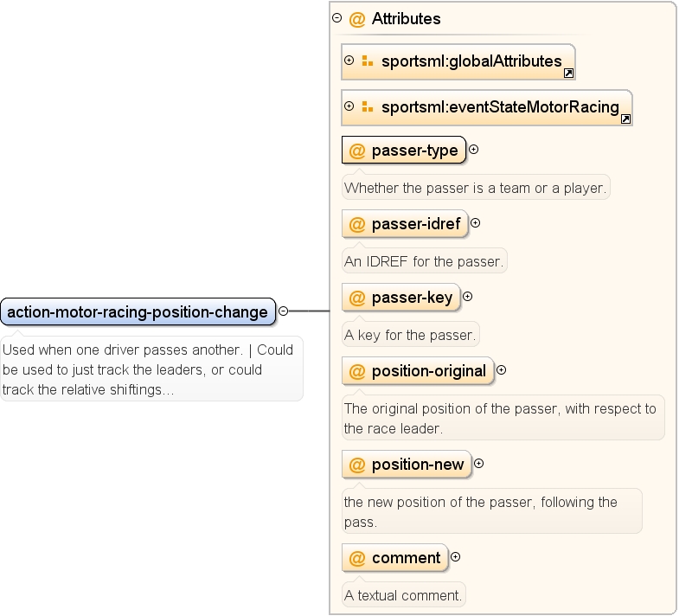Collapse action-motor-racing-position-change element
Image resolution: width=692 pixels, height=616 pixels.
tap(284, 311)
